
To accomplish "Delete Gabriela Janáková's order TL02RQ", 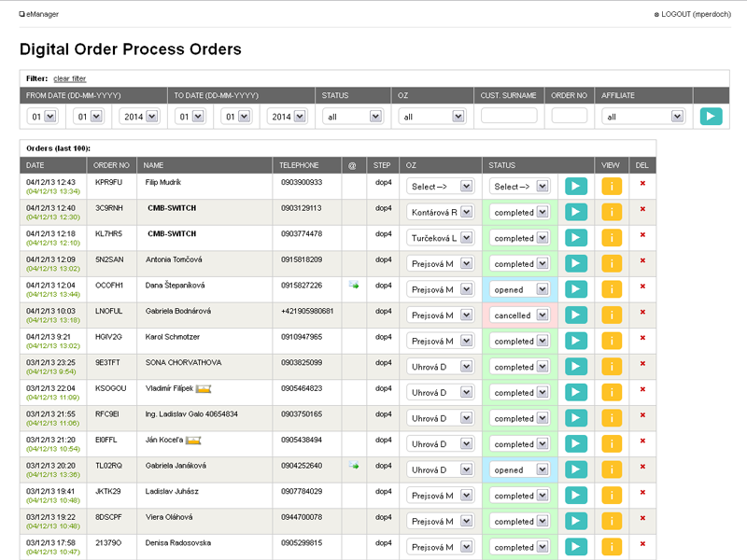I will click(x=642, y=467).
